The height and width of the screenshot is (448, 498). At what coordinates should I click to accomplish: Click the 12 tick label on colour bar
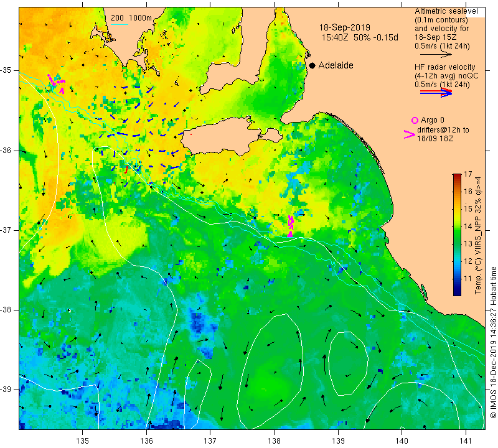pyautogui.click(x=468, y=261)
